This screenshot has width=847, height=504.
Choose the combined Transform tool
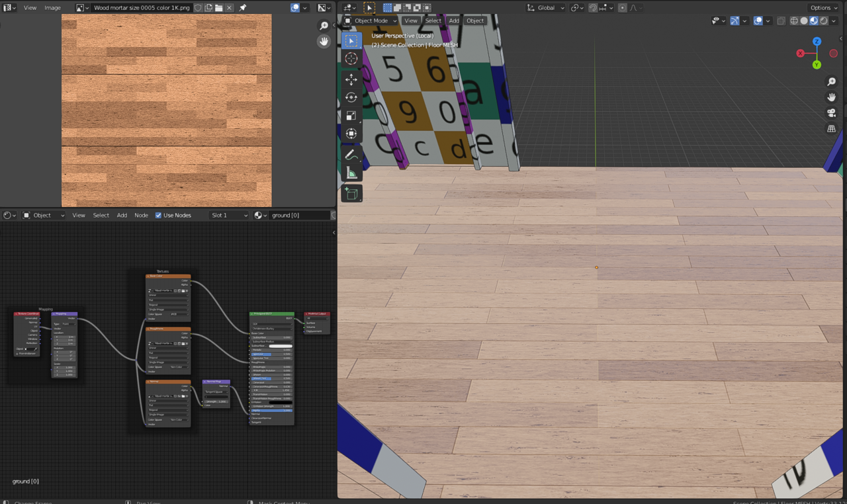tap(351, 134)
